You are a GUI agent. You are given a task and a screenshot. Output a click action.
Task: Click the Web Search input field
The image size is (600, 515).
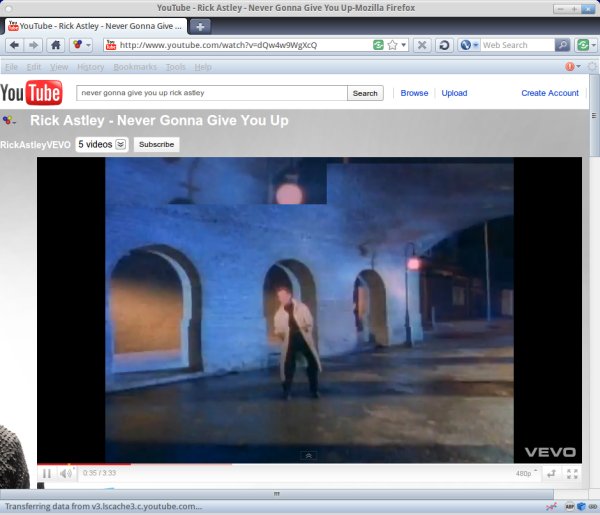point(517,45)
